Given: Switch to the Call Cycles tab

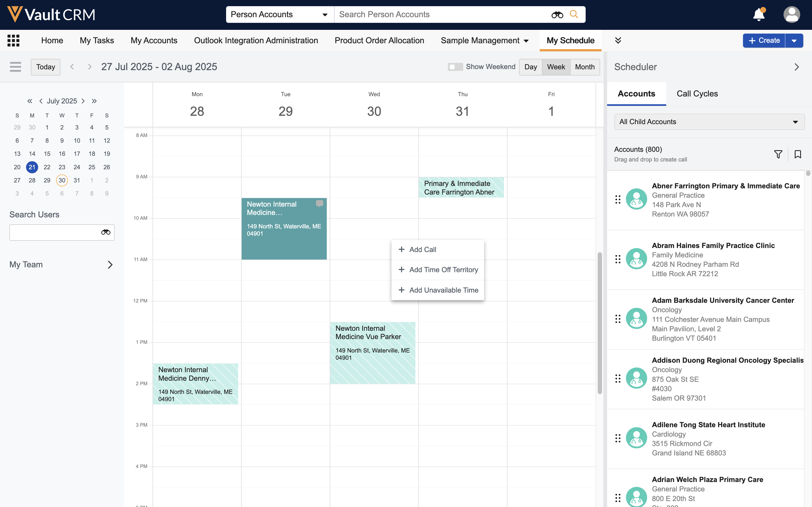Looking at the screenshot, I should [x=697, y=94].
